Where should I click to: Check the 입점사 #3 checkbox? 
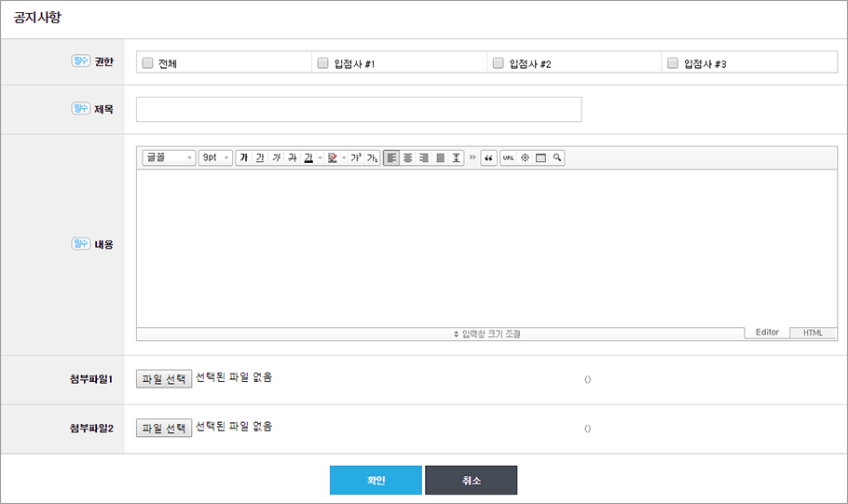(673, 63)
